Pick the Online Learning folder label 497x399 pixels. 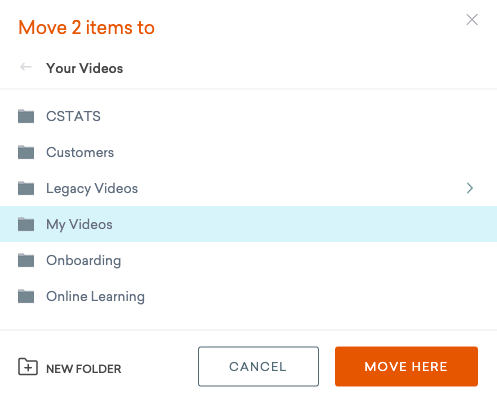coord(95,297)
